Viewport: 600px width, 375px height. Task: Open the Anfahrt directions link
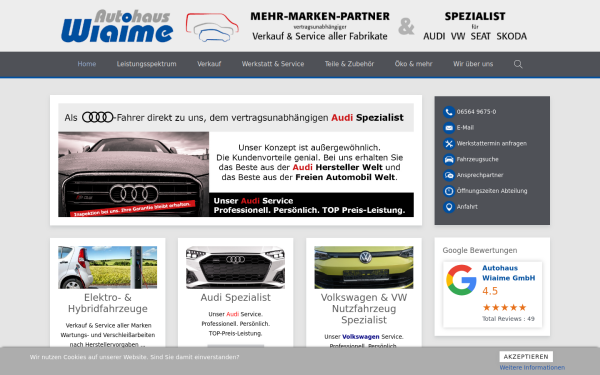coord(467,207)
